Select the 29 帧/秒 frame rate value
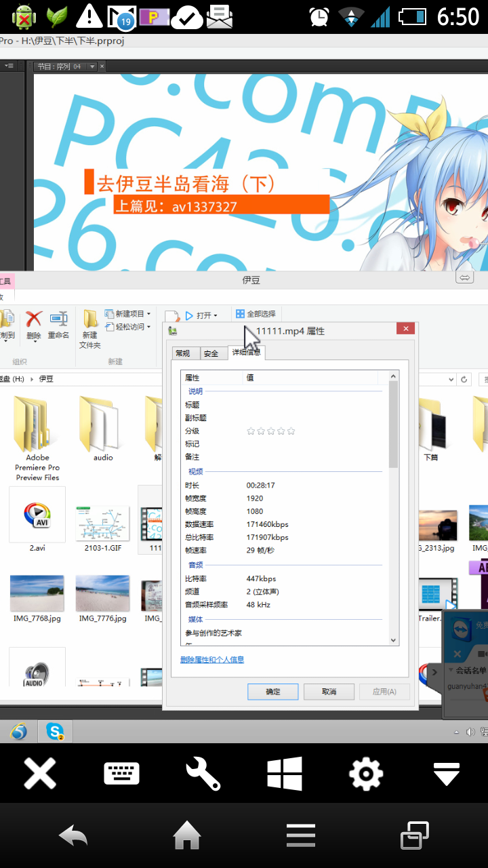488x868 pixels. tap(260, 551)
